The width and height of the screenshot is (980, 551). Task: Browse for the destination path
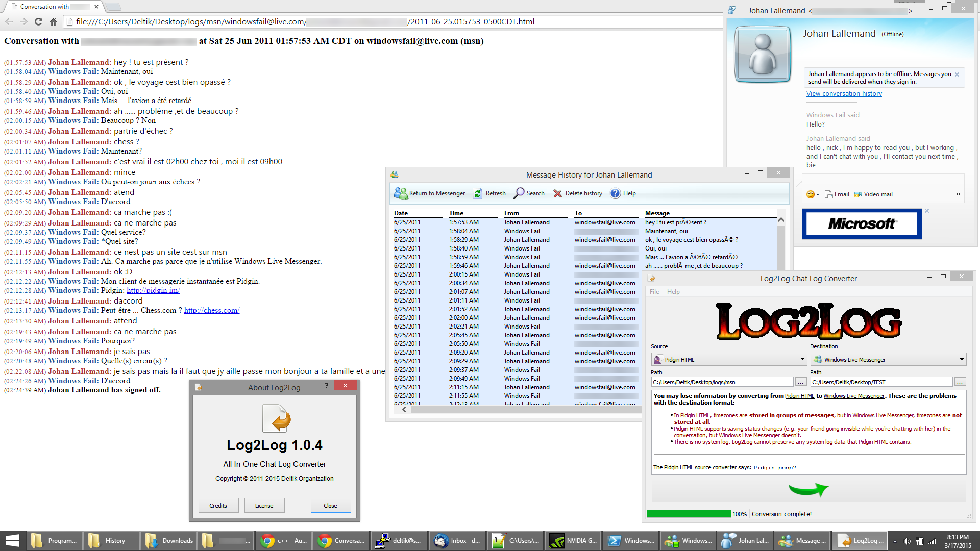960,382
